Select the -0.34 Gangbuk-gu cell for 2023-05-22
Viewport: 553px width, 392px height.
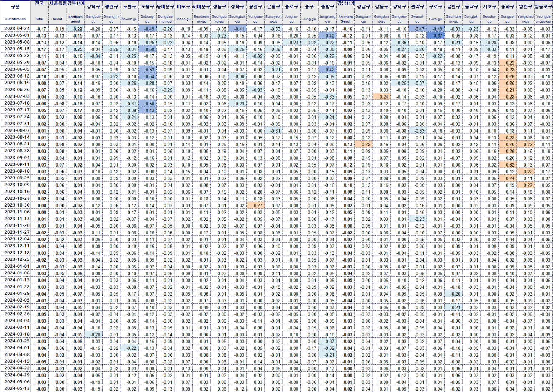pos(93,56)
